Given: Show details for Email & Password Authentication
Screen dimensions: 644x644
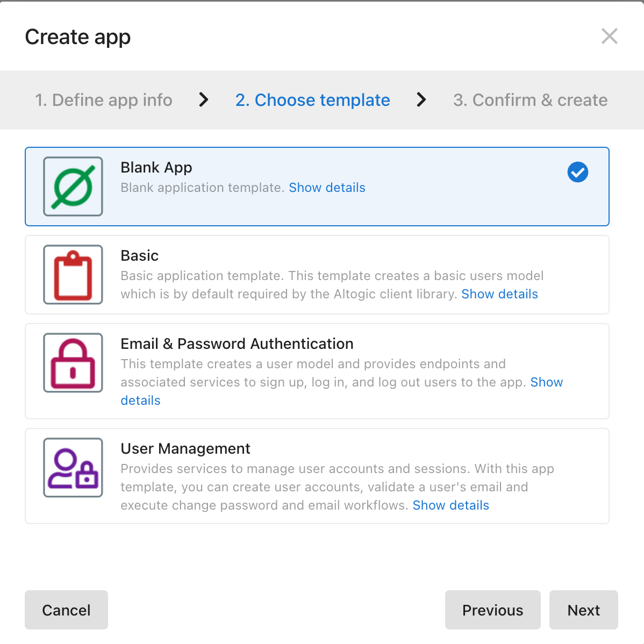Looking at the screenshot, I should pyautogui.click(x=546, y=382).
